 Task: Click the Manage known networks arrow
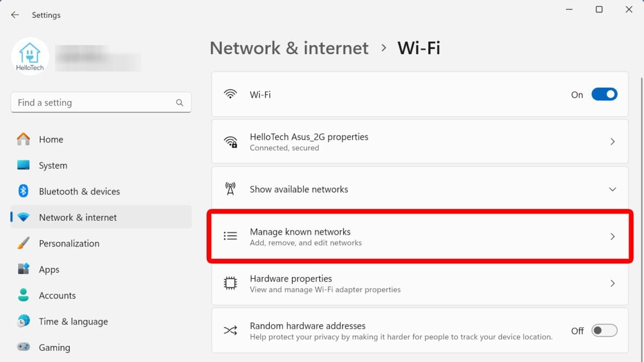(612, 236)
